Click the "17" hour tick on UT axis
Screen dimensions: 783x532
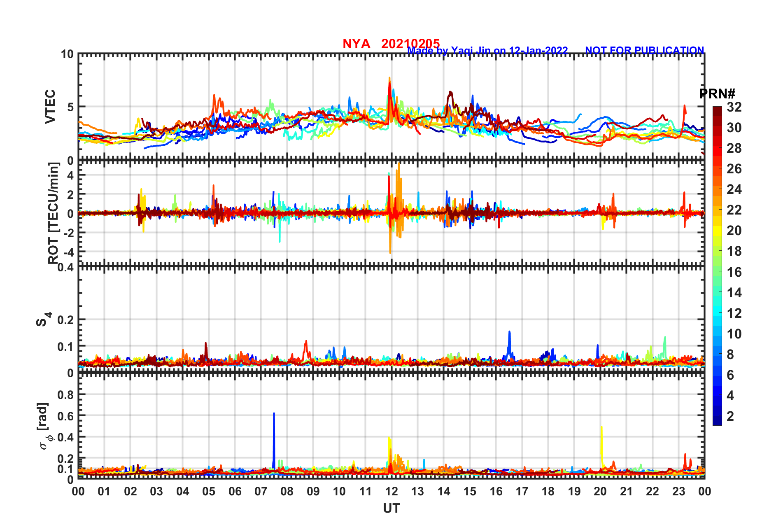click(x=522, y=491)
